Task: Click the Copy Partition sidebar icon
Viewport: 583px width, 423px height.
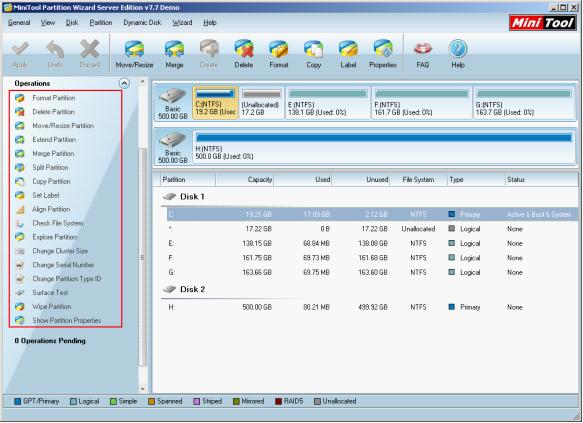Action: [20, 182]
